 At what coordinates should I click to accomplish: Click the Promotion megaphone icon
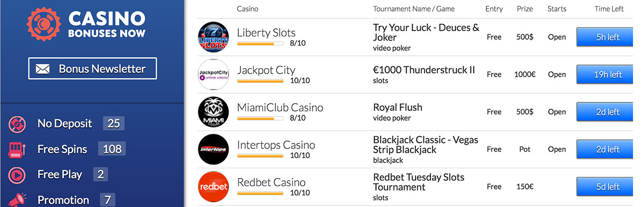click(18, 199)
